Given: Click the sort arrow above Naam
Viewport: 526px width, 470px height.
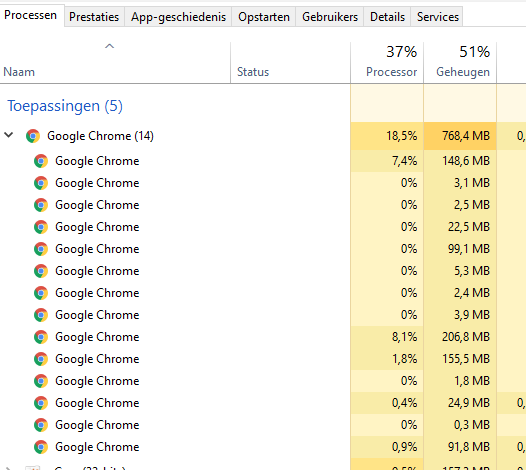Looking at the screenshot, I should pos(109,46).
